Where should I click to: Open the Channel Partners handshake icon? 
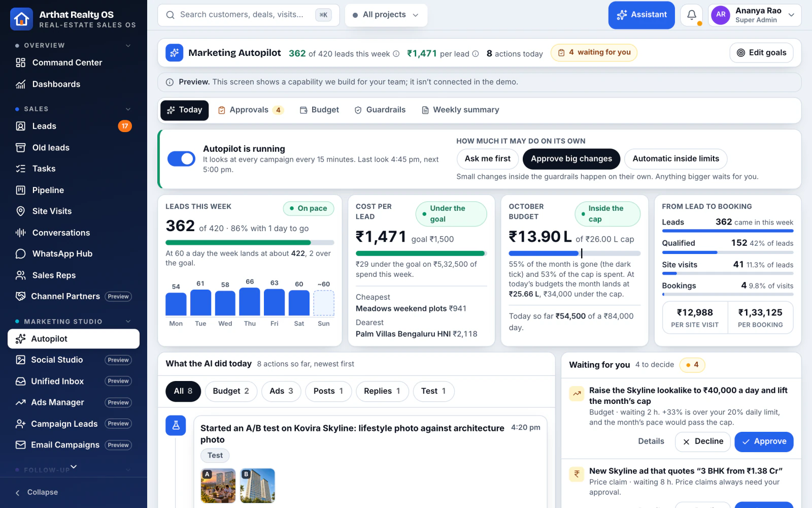[x=20, y=296]
